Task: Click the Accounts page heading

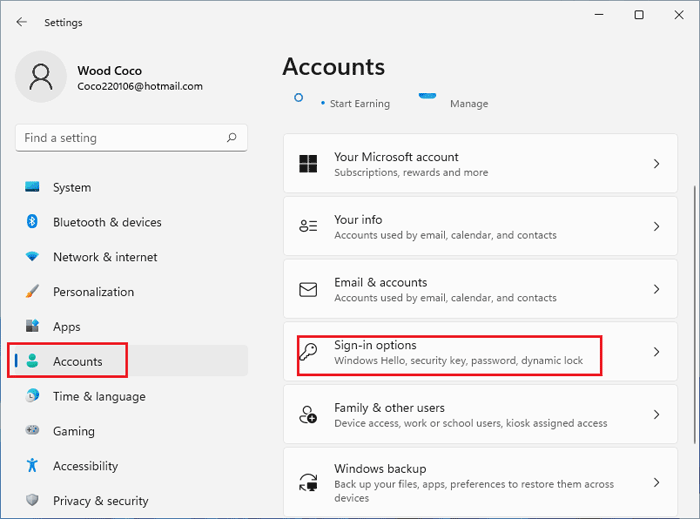Action: [333, 67]
